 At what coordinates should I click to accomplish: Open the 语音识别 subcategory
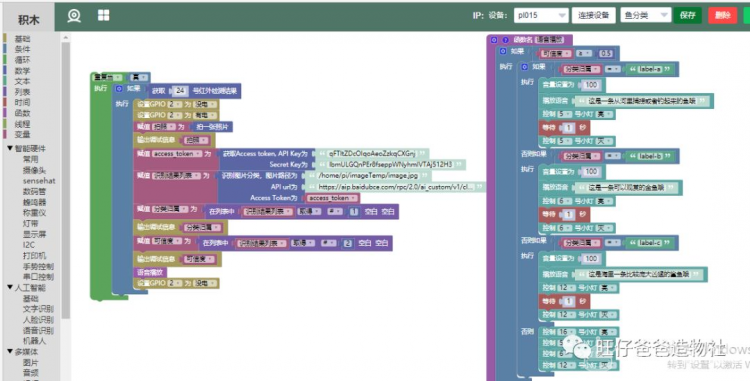tap(38, 330)
